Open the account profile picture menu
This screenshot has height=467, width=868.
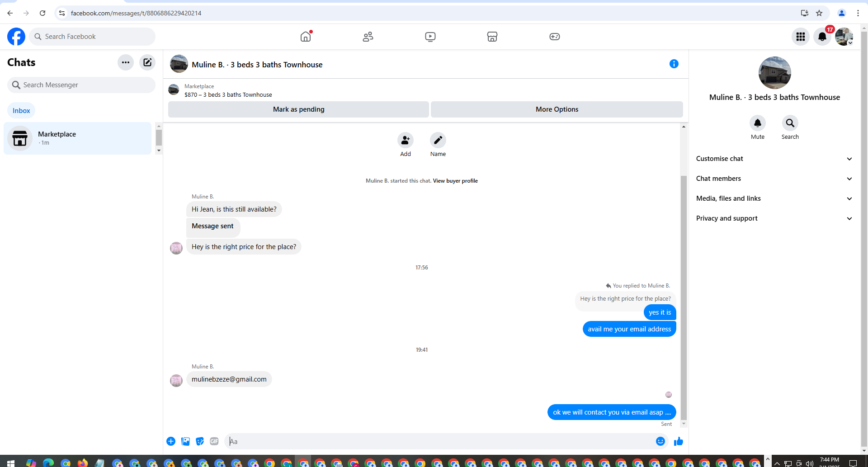pyautogui.click(x=844, y=37)
